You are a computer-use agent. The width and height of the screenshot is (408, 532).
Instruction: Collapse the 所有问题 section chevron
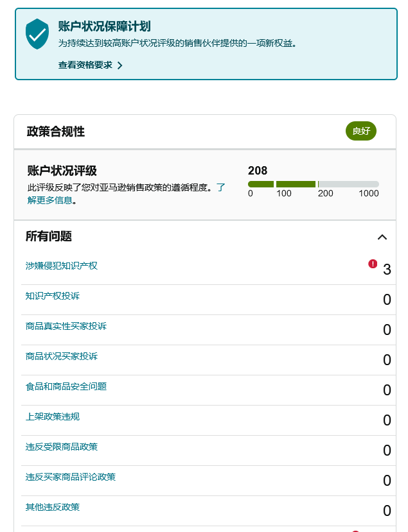click(x=382, y=237)
